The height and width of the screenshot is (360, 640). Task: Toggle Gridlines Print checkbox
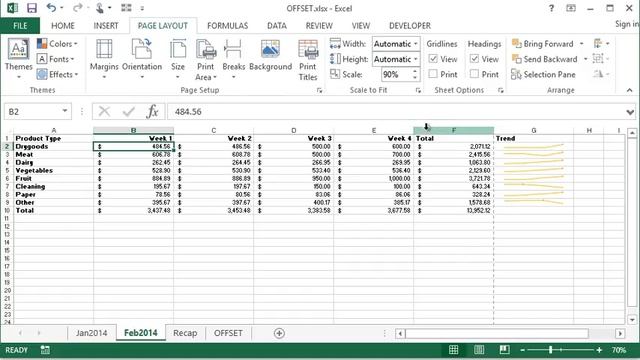[433, 74]
